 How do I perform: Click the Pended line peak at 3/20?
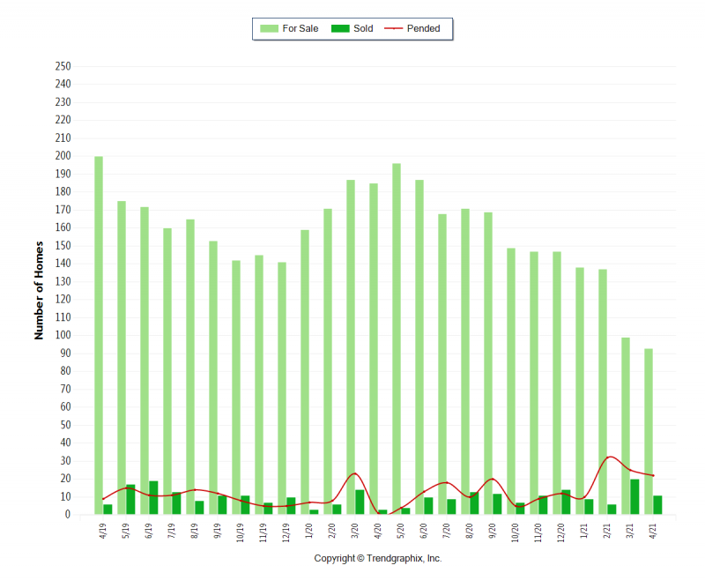(354, 473)
